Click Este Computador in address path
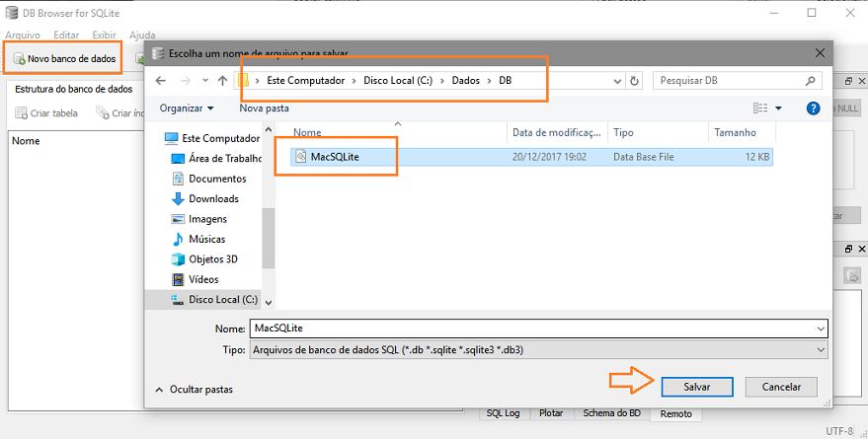Image resolution: width=868 pixels, height=439 pixels. (x=305, y=80)
